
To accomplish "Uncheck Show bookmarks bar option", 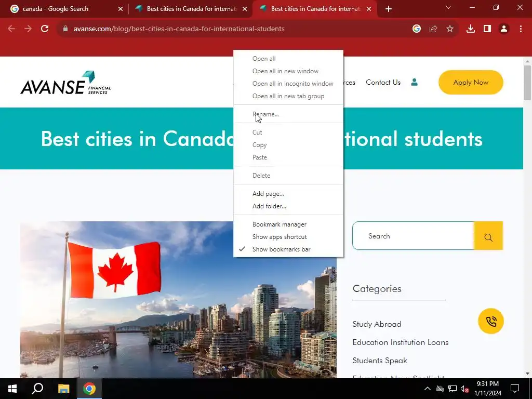I will [x=288, y=249].
